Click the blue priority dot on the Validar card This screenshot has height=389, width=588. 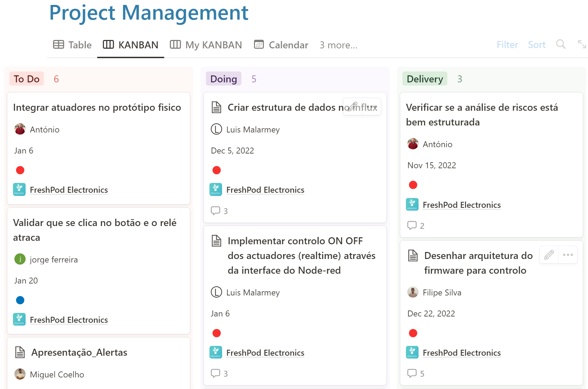tap(20, 300)
